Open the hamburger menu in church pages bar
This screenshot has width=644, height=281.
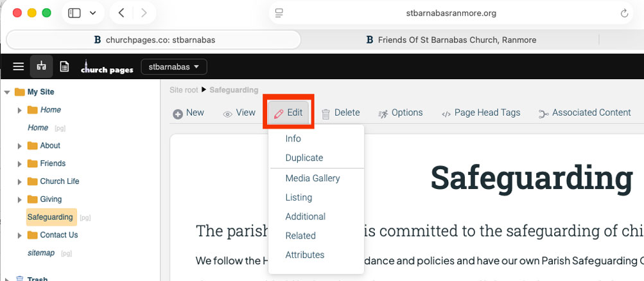[19, 67]
